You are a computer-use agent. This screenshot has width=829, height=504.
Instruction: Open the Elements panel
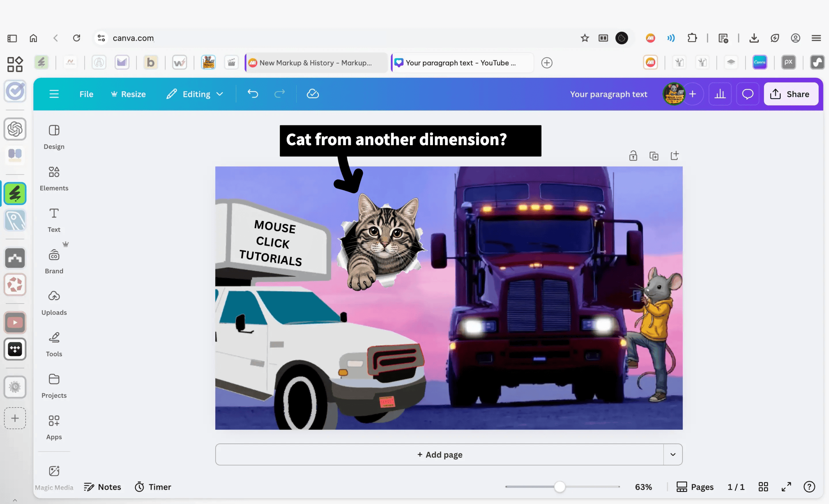(54, 178)
